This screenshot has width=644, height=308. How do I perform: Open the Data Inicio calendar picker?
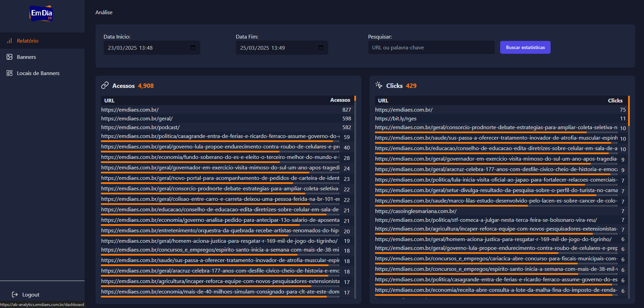(x=193, y=48)
